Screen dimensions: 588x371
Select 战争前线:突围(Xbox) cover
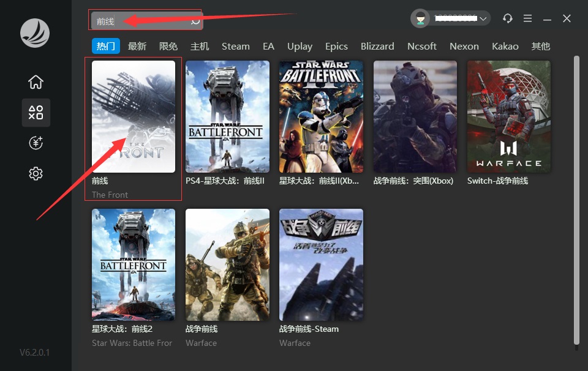pyautogui.click(x=415, y=116)
